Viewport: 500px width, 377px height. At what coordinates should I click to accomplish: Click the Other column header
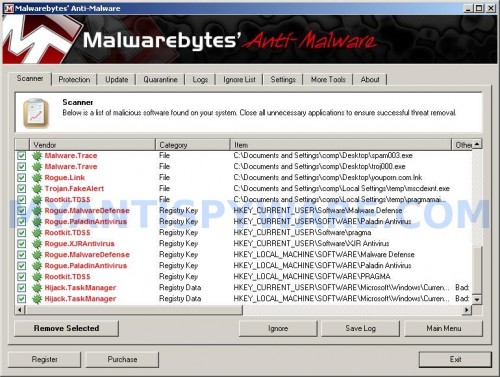462,145
